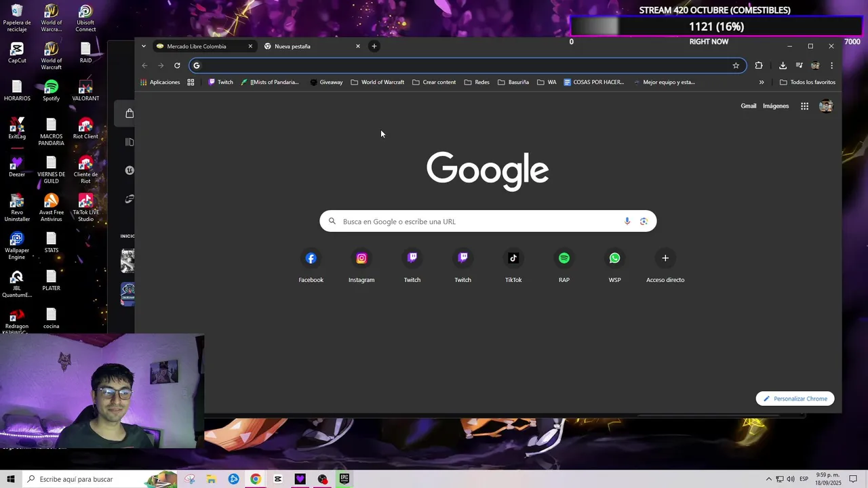This screenshot has width=868, height=488.
Task: Open Avast Free Antivirus desktop shortcut
Action: click(x=51, y=208)
